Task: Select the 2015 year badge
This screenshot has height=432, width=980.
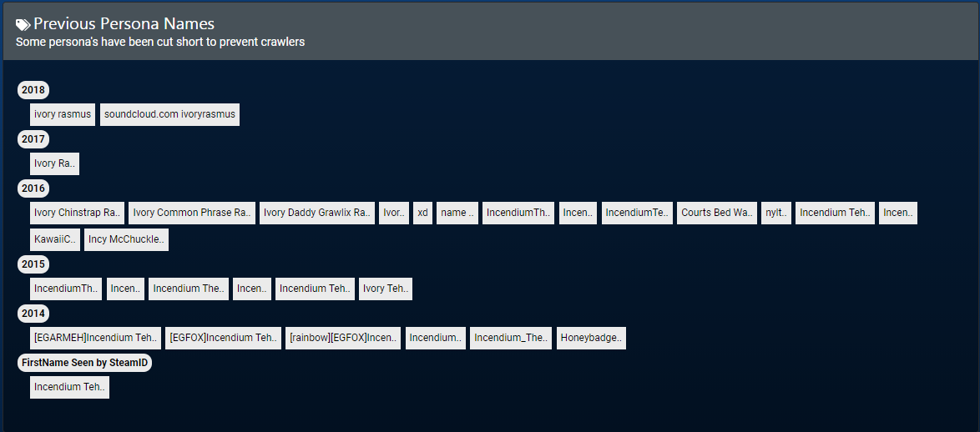Action: coord(33,264)
